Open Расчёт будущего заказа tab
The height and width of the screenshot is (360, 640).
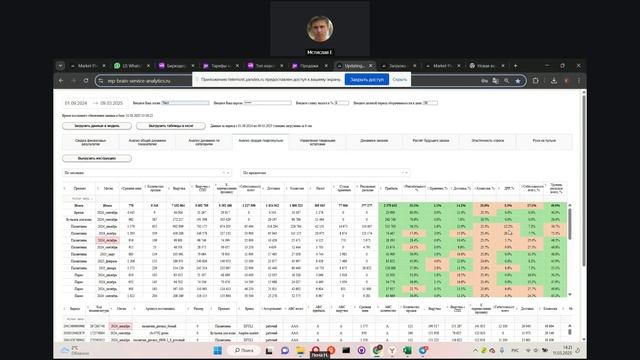431,141
